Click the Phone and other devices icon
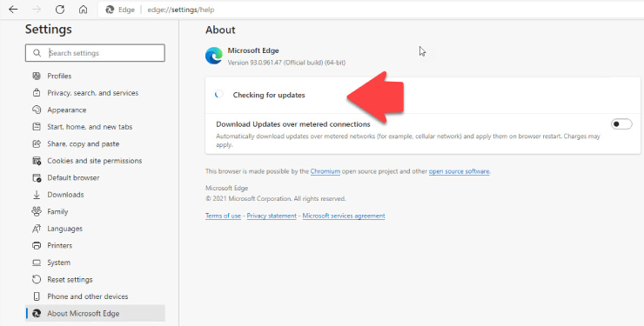644x326 pixels. click(x=37, y=296)
